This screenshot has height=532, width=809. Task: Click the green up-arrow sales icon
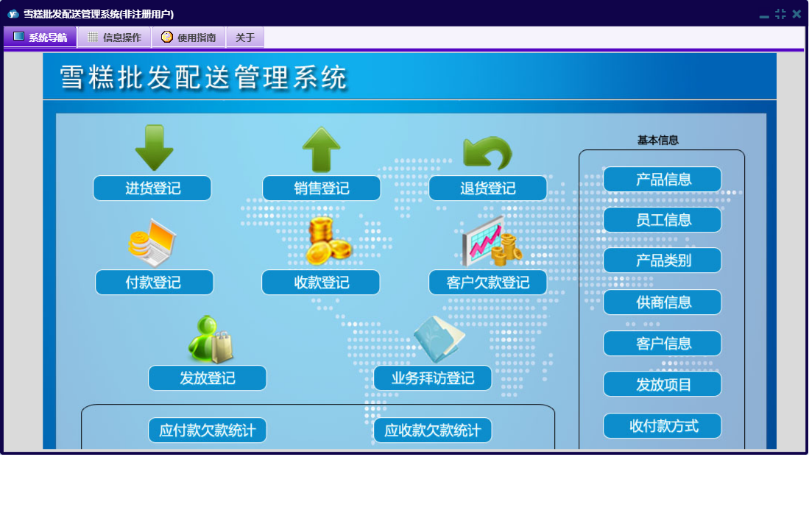(322, 149)
